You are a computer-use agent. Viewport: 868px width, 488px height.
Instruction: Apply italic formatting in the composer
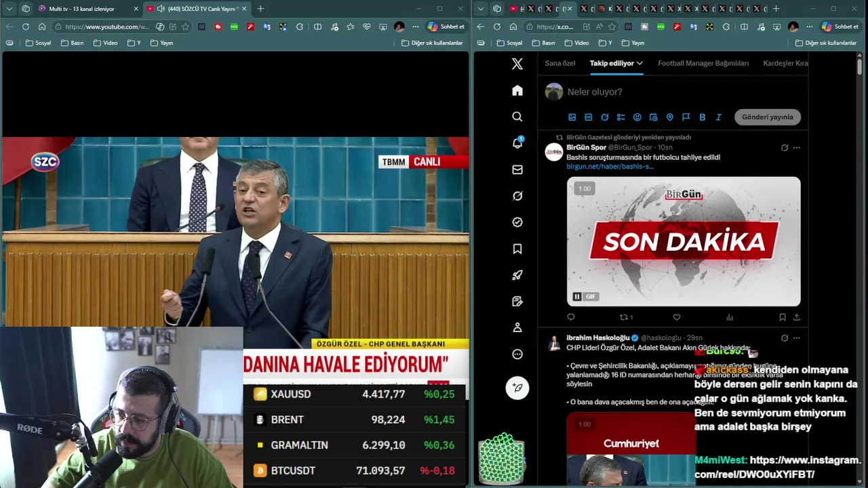(x=718, y=117)
